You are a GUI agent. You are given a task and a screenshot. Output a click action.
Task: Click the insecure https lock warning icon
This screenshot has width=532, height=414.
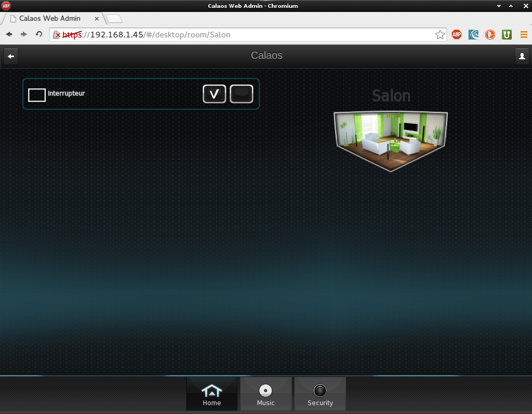[57, 34]
